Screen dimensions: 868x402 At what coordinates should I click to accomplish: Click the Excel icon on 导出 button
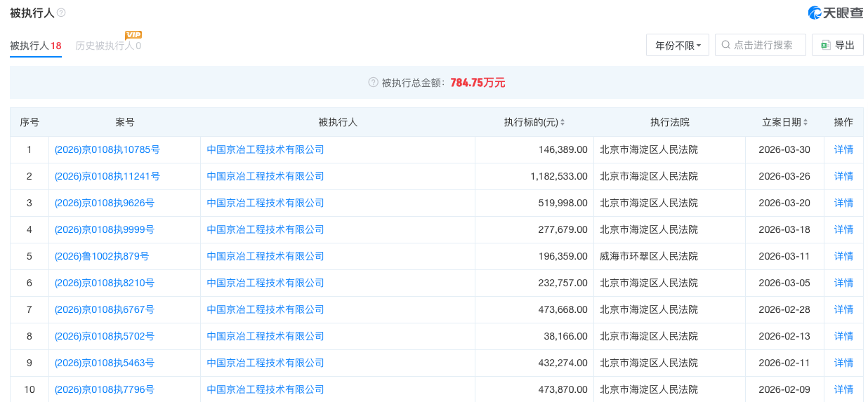click(x=825, y=45)
